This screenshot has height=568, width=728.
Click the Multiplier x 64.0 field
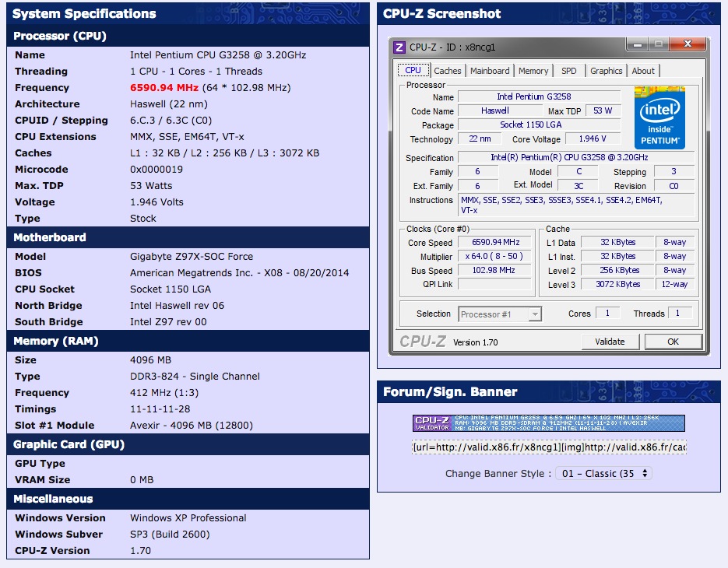pyautogui.click(x=495, y=256)
